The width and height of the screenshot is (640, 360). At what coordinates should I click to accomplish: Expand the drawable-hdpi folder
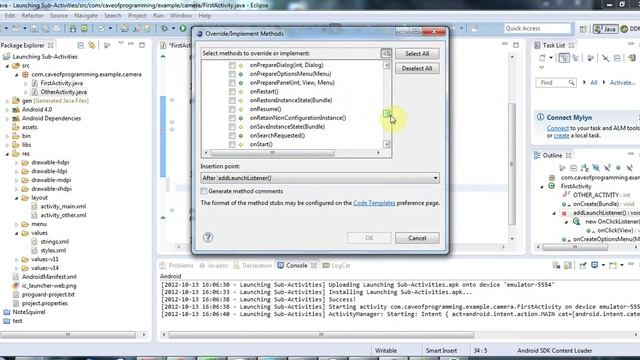pos(17,162)
